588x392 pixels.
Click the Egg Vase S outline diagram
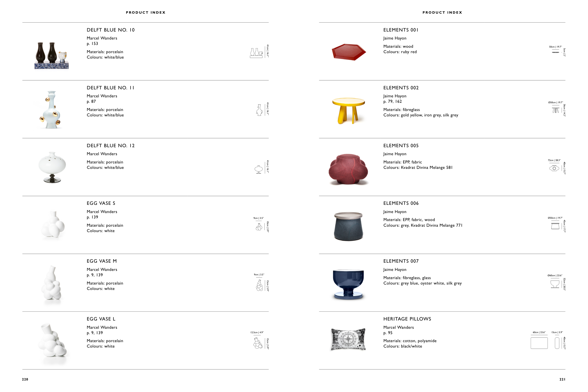(259, 227)
